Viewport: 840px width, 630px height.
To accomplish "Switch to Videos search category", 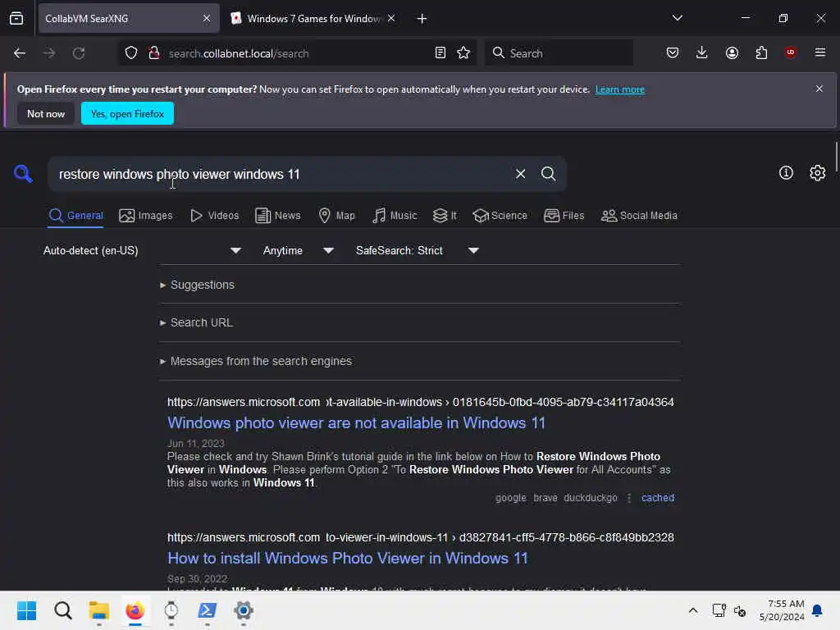I will (x=215, y=216).
